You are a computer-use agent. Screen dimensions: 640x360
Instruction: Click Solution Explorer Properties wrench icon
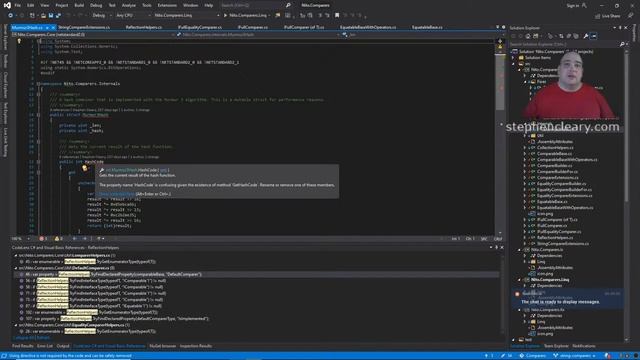click(586, 36)
